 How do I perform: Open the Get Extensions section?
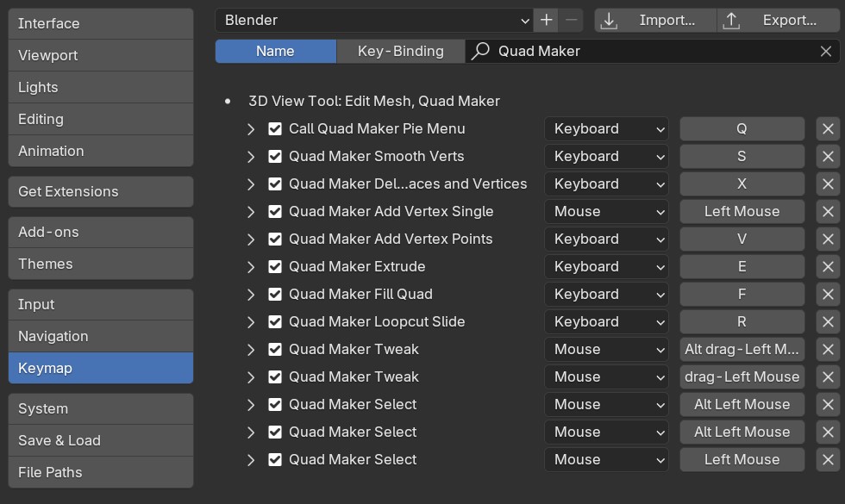(101, 191)
